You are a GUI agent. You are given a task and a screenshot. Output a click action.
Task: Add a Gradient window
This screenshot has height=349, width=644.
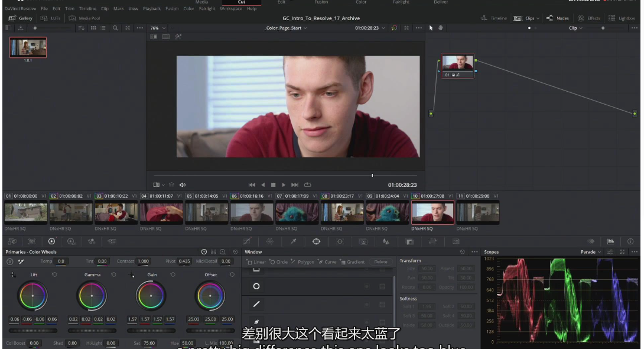click(x=354, y=261)
